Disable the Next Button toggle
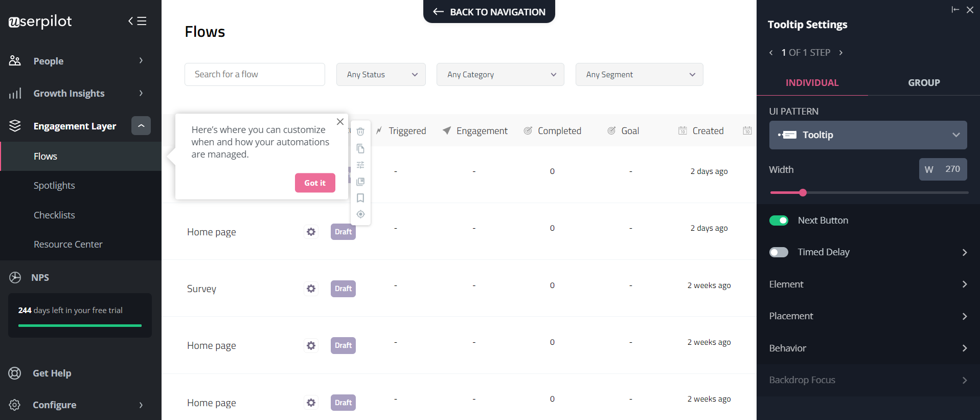980x420 pixels. (779, 220)
